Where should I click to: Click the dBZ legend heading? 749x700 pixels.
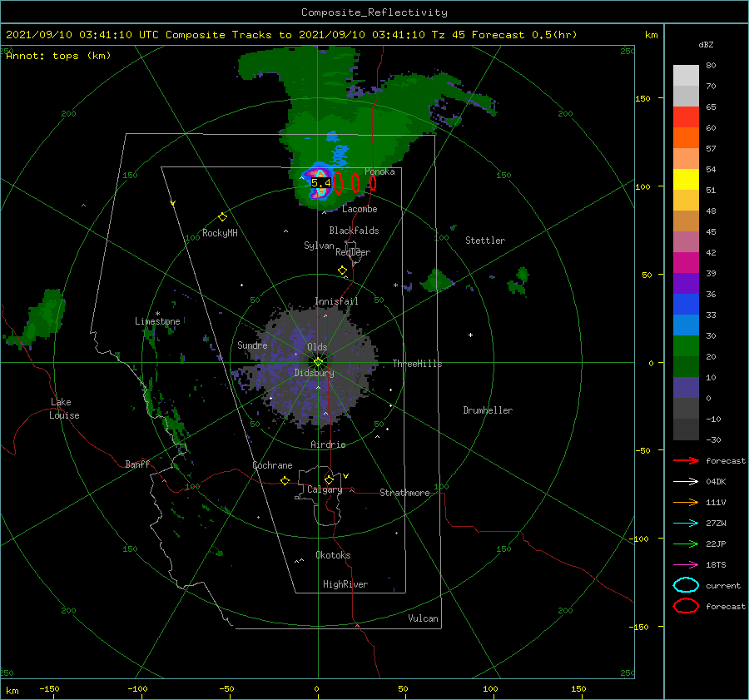[x=706, y=45]
